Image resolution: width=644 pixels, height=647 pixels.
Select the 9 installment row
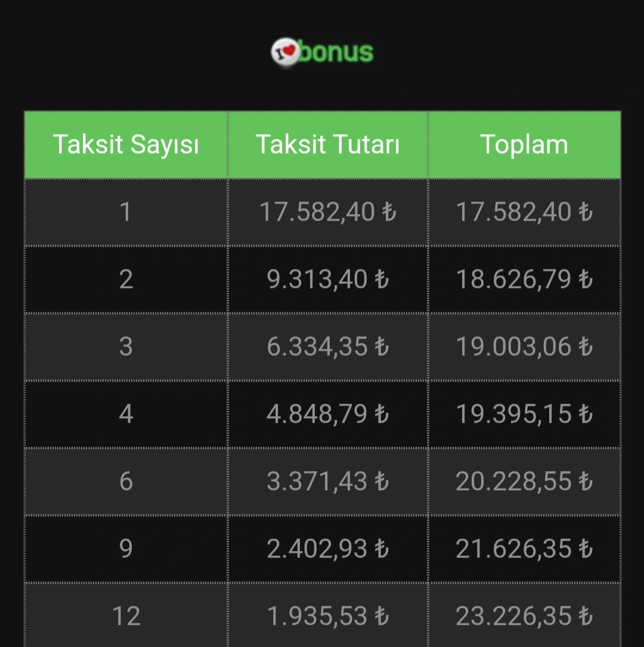[x=323, y=549]
